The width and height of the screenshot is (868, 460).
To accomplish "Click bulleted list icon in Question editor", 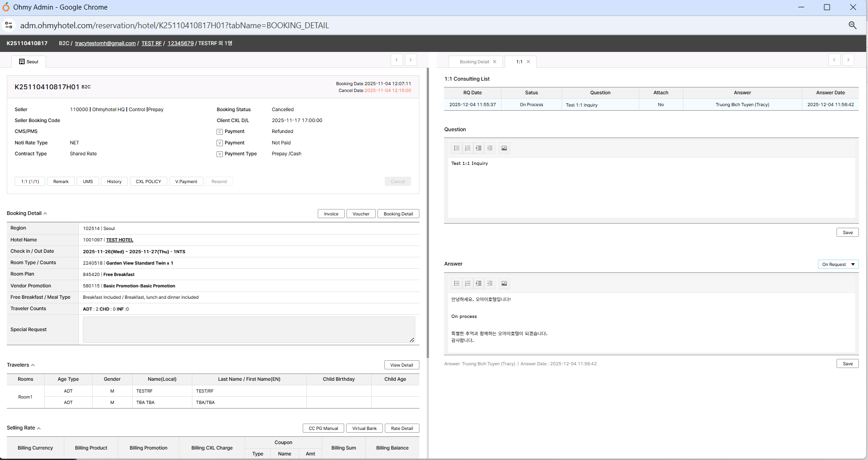I will [x=456, y=148].
